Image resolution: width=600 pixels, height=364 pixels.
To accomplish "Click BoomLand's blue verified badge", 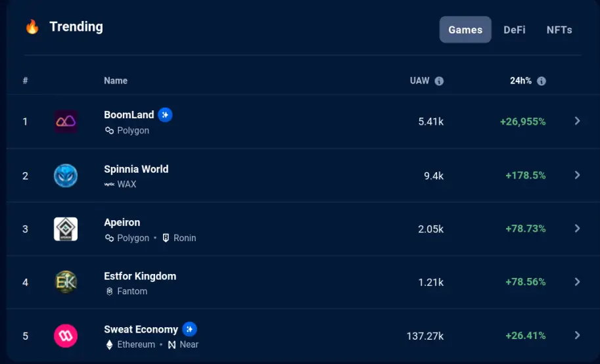I will [x=165, y=115].
